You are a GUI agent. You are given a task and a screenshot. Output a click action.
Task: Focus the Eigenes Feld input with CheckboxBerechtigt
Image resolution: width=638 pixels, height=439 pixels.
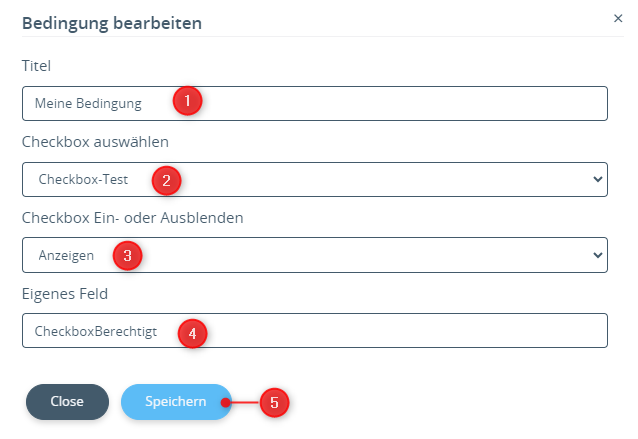pos(315,330)
